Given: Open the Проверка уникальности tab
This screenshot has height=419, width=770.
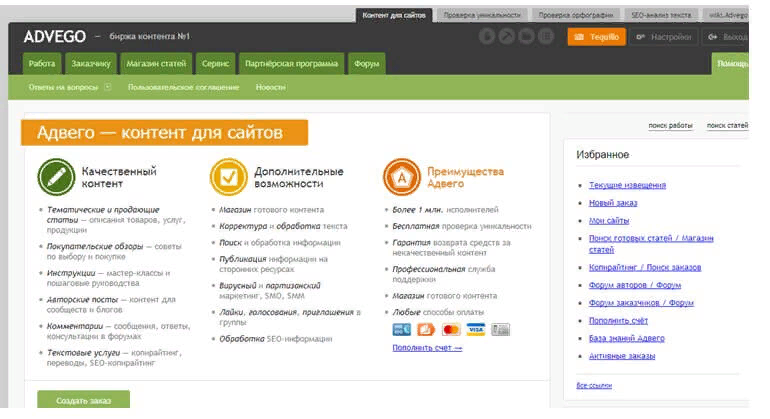Looking at the screenshot, I should (x=482, y=15).
